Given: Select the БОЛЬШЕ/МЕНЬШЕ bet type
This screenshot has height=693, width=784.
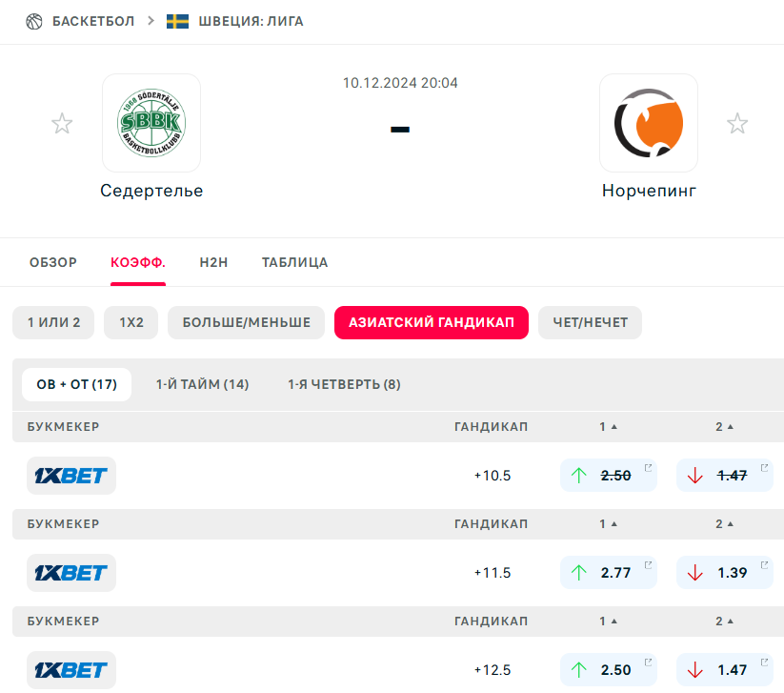Looking at the screenshot, I should (247, 322).
